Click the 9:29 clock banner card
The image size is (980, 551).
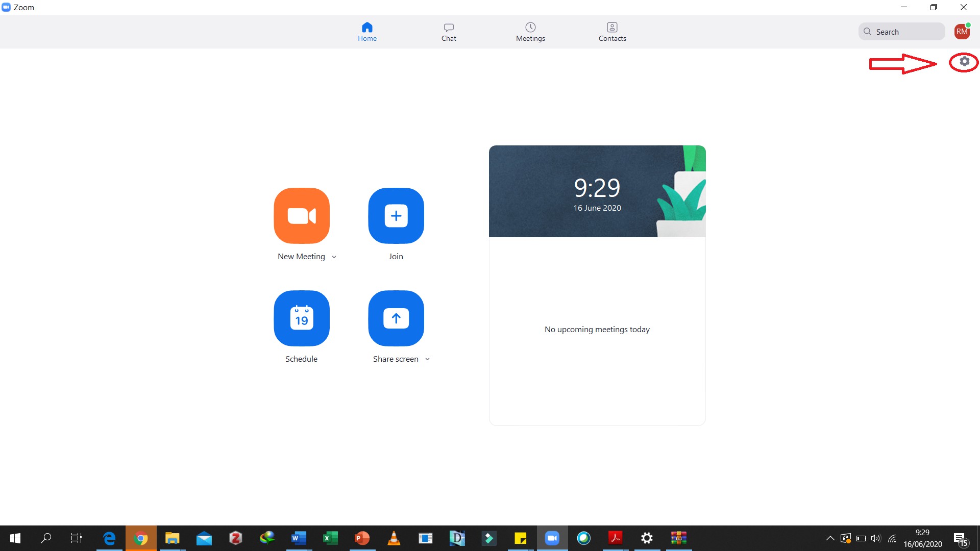[x=597, y=191]
